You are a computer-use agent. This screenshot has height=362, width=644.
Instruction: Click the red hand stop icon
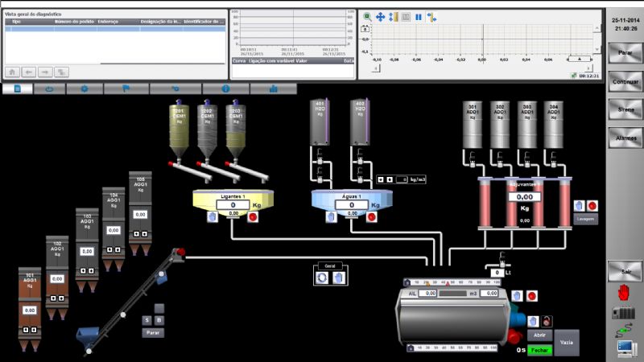point(624,292)
